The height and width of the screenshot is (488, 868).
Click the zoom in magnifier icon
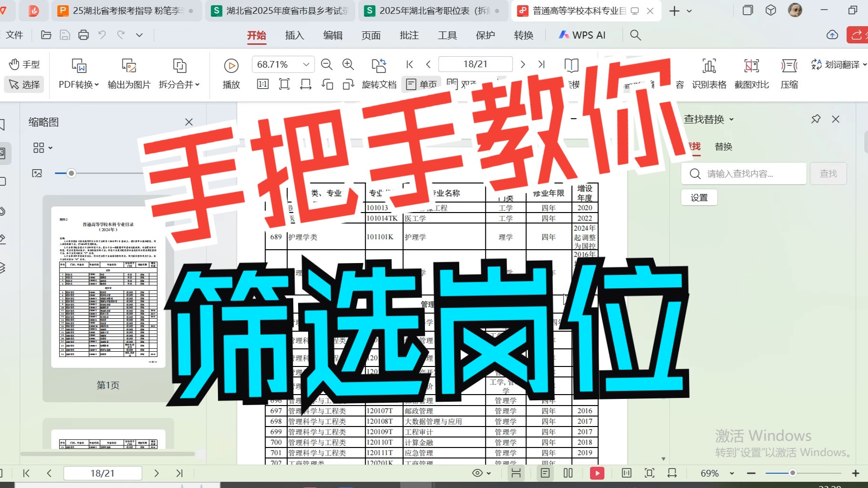[x=348, y=64]
